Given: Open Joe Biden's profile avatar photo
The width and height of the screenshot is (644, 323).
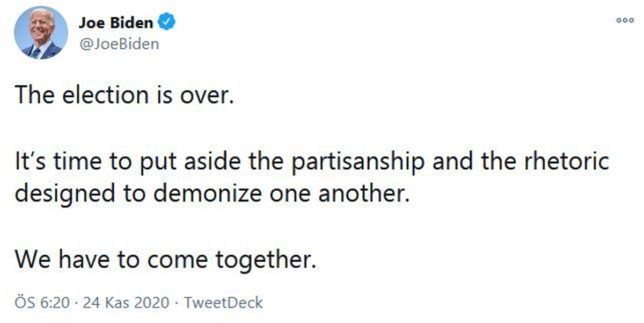Looking at the screenshot, I should click(x=41, y=33).
